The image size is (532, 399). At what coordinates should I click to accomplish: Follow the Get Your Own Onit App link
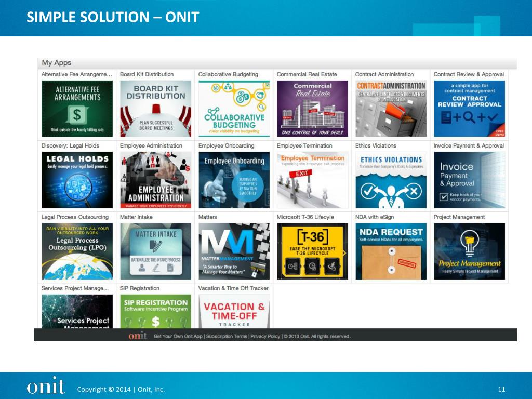pos(178,336)
